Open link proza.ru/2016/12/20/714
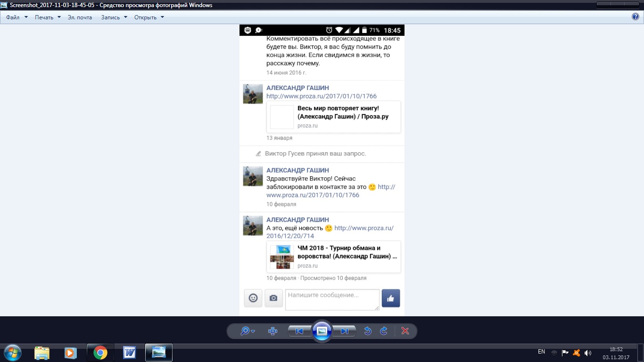644x362 pixels. (x=330, y=232)
